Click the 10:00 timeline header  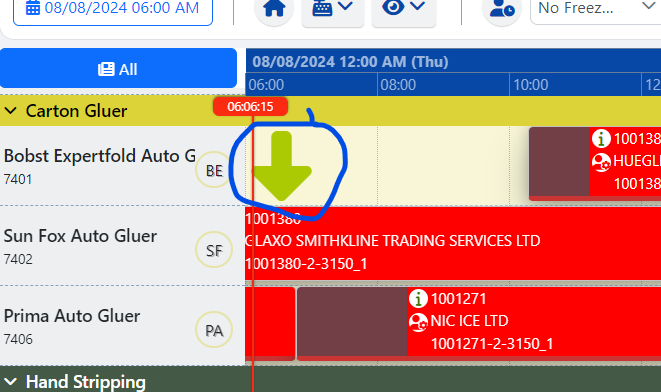pos(575,85)
